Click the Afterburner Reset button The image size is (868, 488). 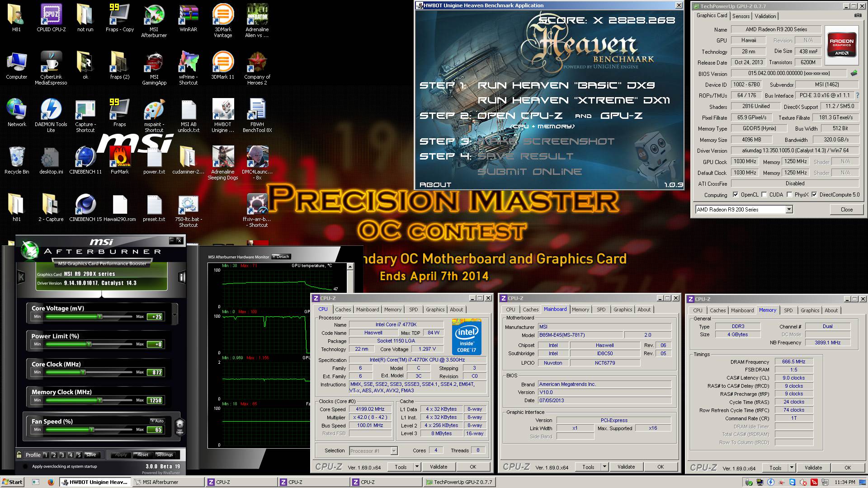pos(142,455)
